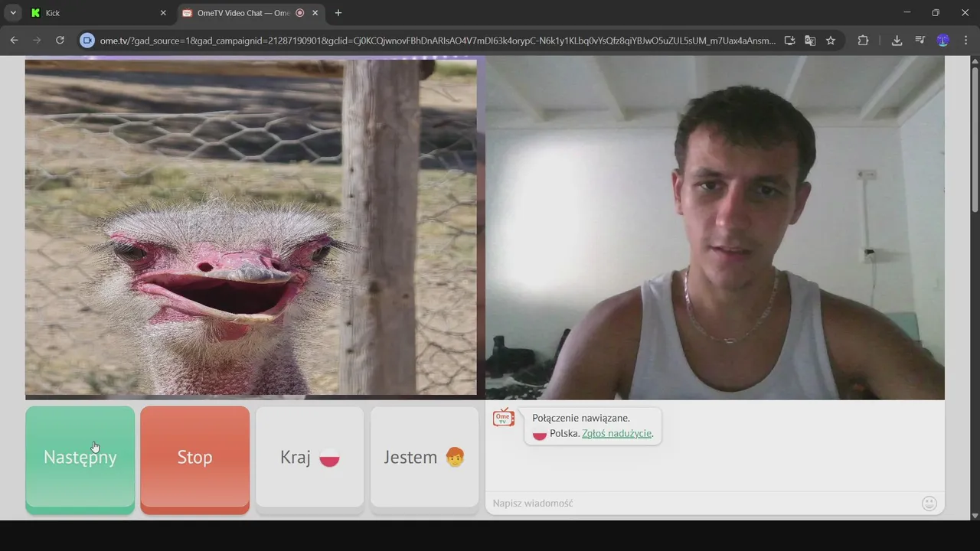Click the local webcam video feed

pyautogui.click(x=715, y=227)
